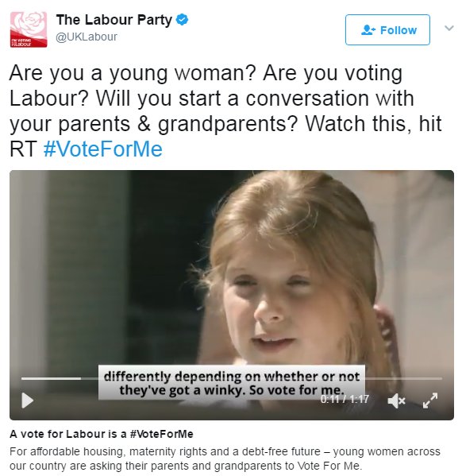The image size is (462, 476).
Task: Click the card description about affordable housing
Action: pyautogui.click(x=225, y=459)
